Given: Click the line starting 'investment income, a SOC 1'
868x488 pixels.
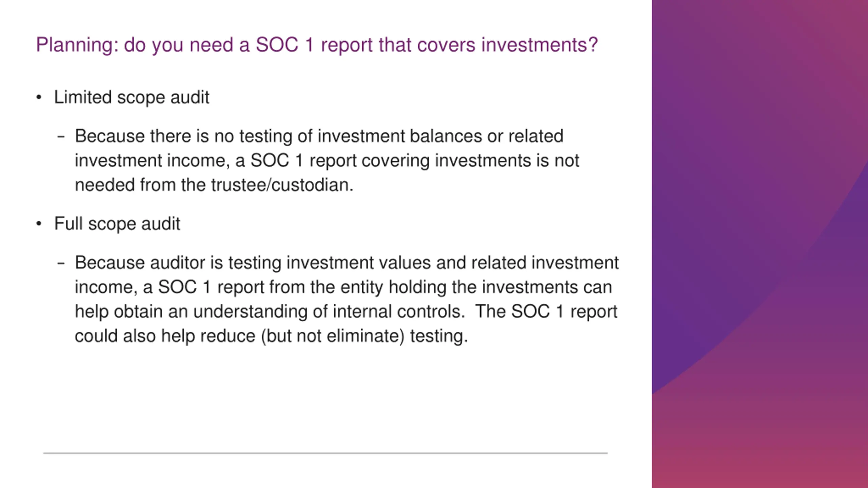Looking at the screenshot, I should 327,161.
